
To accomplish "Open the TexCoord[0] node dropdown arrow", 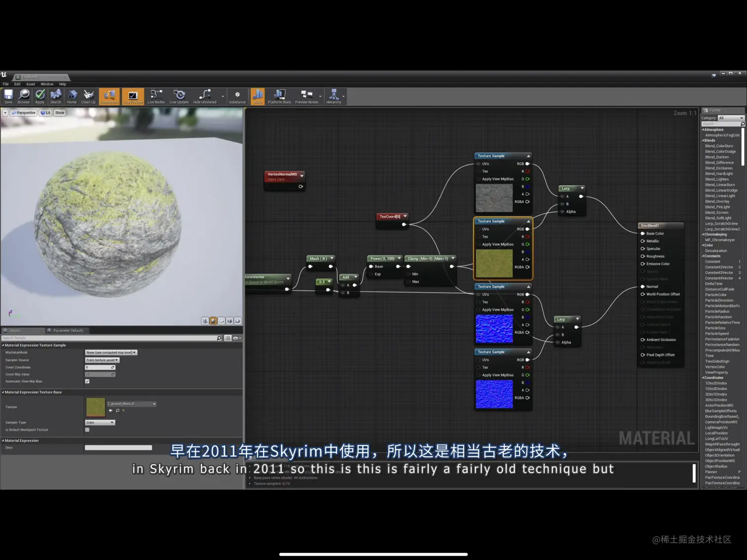I will click(405, 216).
